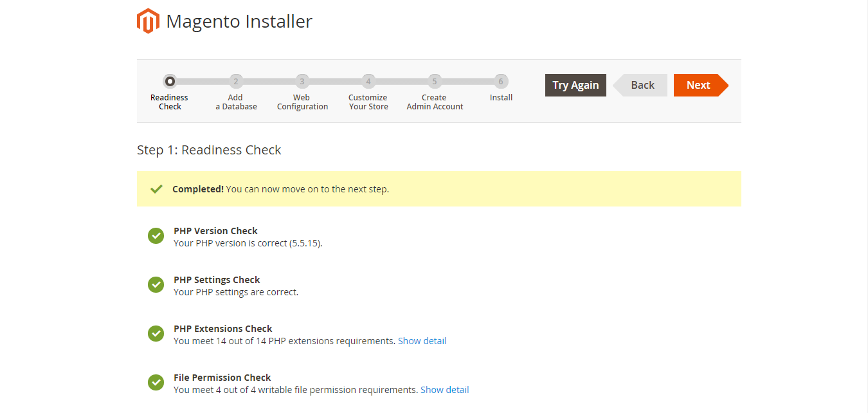Image resolution: width=868 pixels, height=413 pixels.
Task: Open the Create Admin Account step label
Action: click(x=435, y=102)
